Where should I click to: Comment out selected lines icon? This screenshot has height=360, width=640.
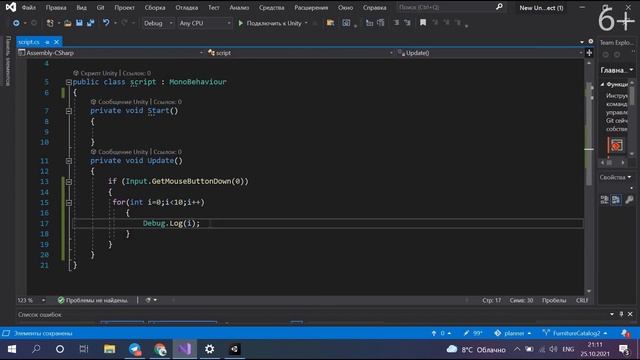396,23
